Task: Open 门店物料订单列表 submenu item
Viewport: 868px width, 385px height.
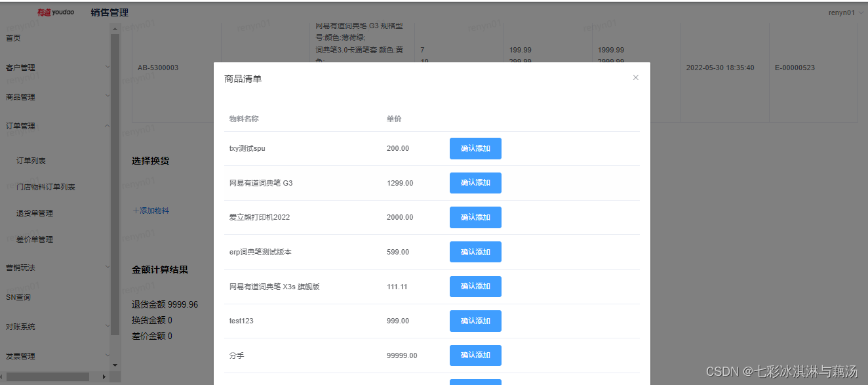Action: click(x=46, y=187)
